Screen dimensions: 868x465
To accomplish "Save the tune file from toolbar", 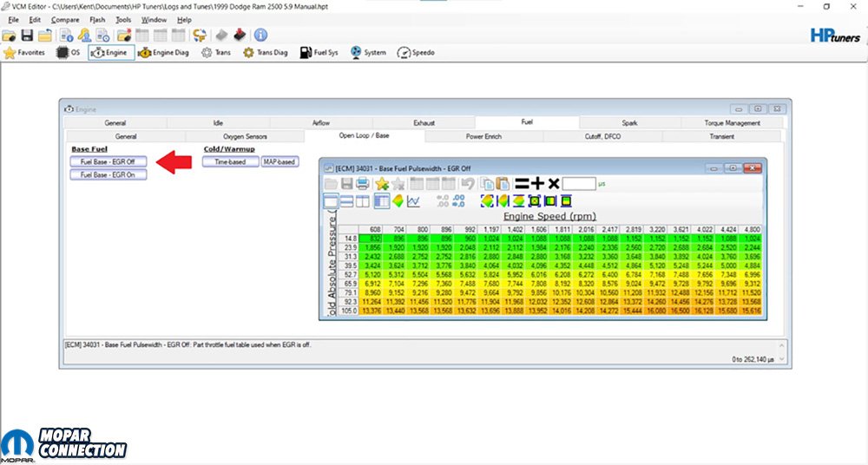I will (x=27, y=36).
